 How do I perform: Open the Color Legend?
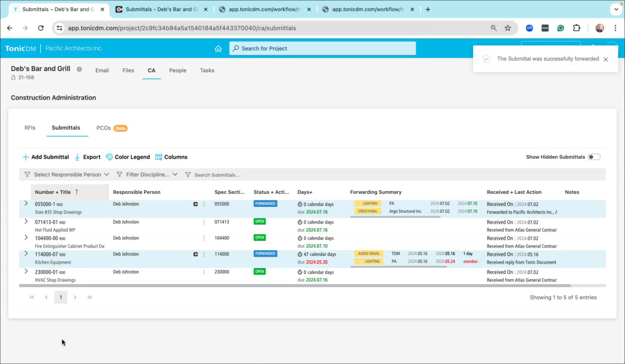[x=128, y=157]
